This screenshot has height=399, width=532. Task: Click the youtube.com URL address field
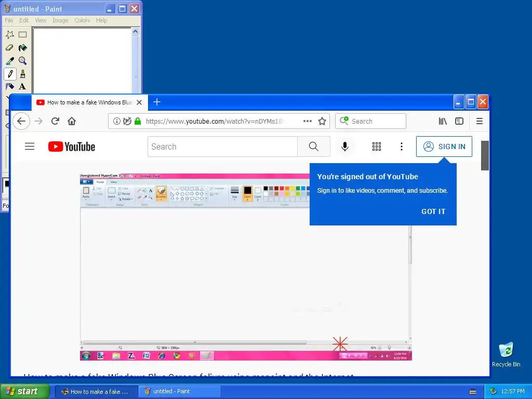(x=214, y=121)
